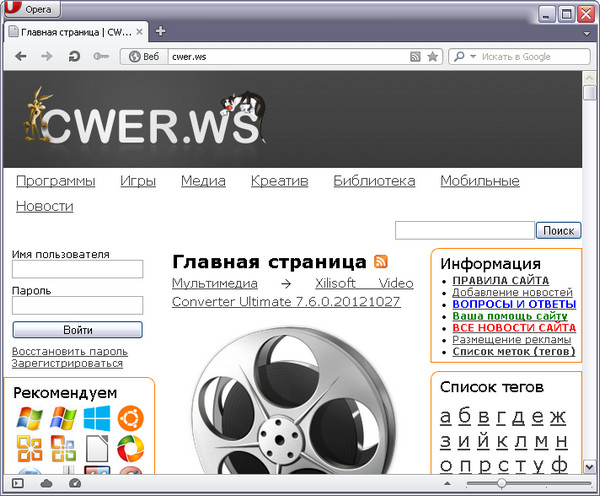Viewport: 600px width, 496px height.
Task: Open the Opera main menu button
Action: click(x=31, y=8)
